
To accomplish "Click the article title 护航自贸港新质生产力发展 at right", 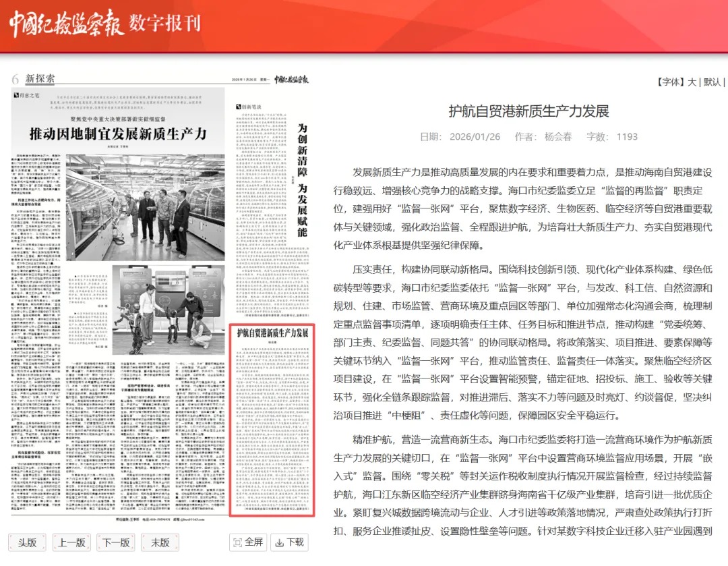I will (x=528, y=111).
